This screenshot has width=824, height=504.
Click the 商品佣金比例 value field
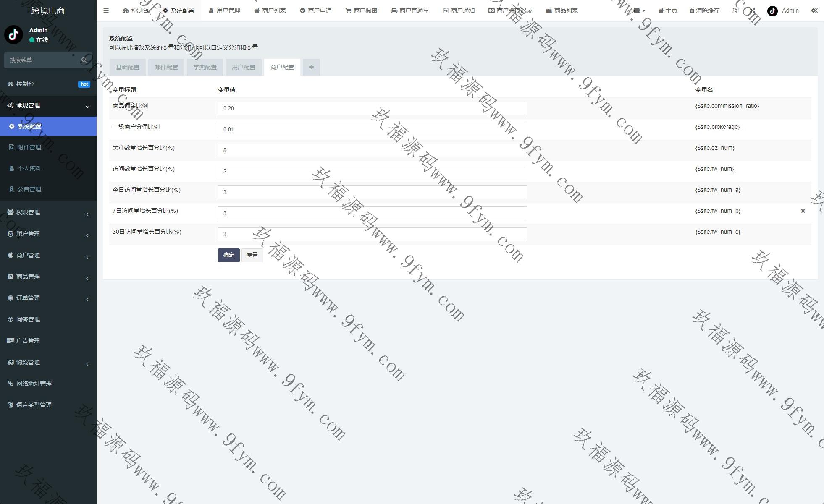coord(372,108)
